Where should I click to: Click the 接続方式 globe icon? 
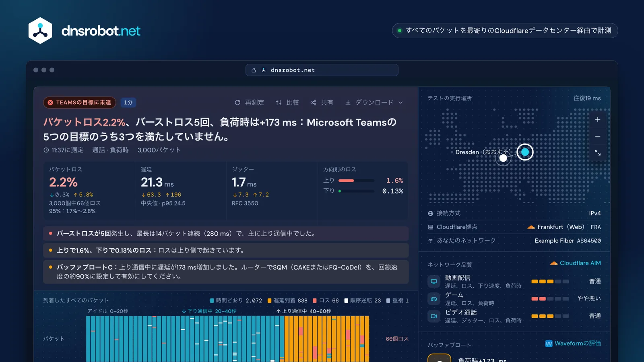coord(431,213)
